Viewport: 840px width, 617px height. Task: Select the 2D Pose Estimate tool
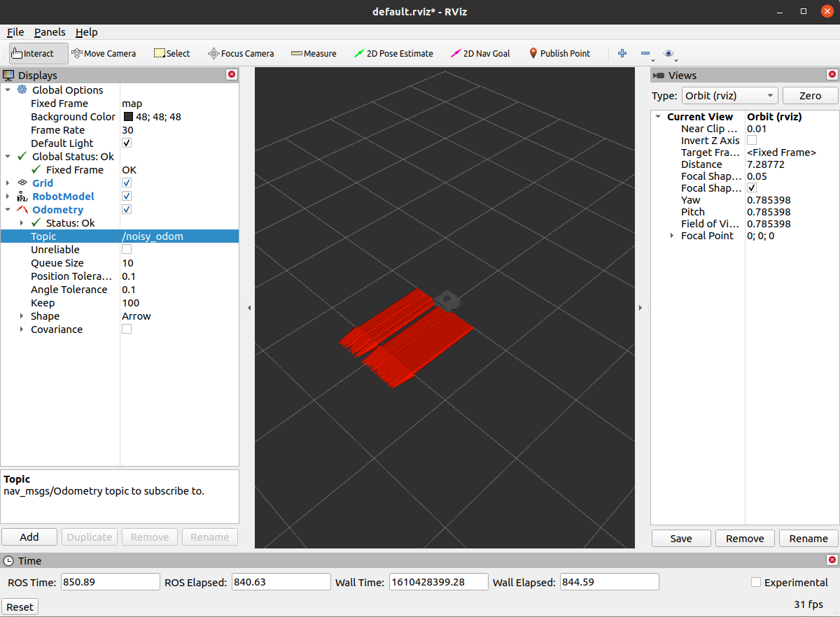393,53
